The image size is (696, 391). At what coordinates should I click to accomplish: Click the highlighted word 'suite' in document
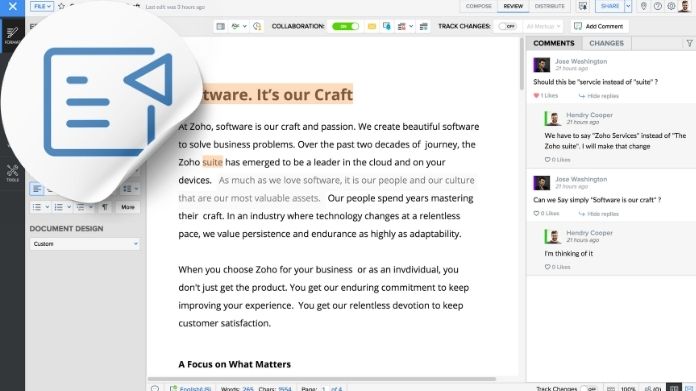[x=212, y=162]
